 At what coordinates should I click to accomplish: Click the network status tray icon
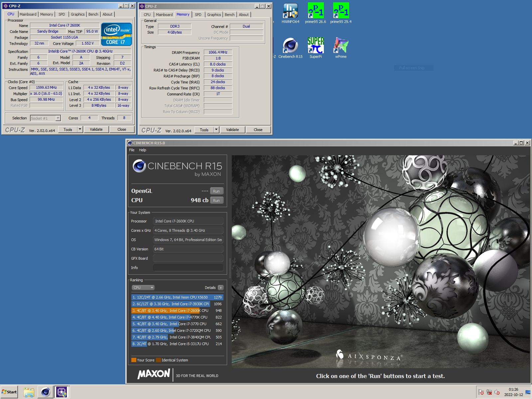[x=489, y=392]
